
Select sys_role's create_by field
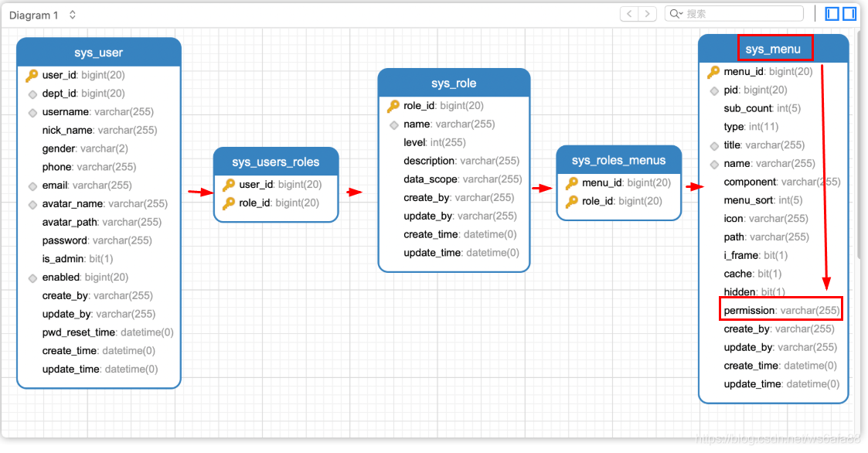pyautogui.click(x=459, y=197)
